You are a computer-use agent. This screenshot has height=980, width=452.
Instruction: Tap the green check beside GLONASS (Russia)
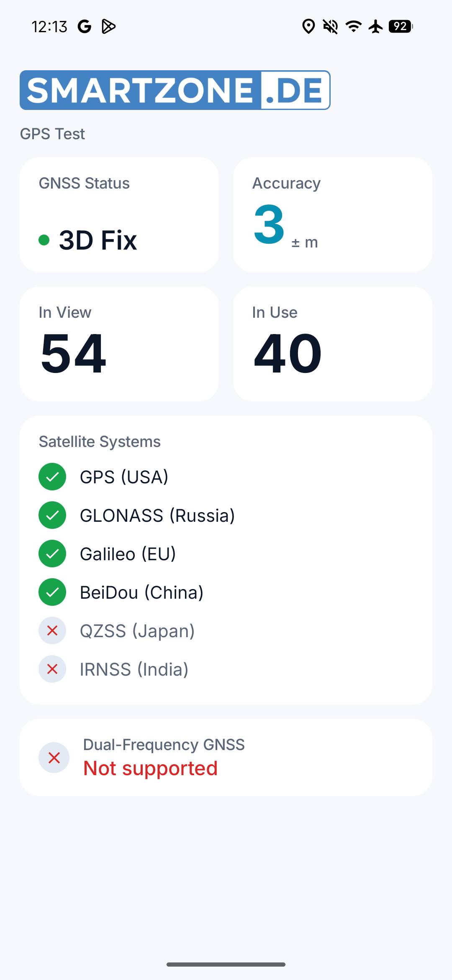[52, 515]
